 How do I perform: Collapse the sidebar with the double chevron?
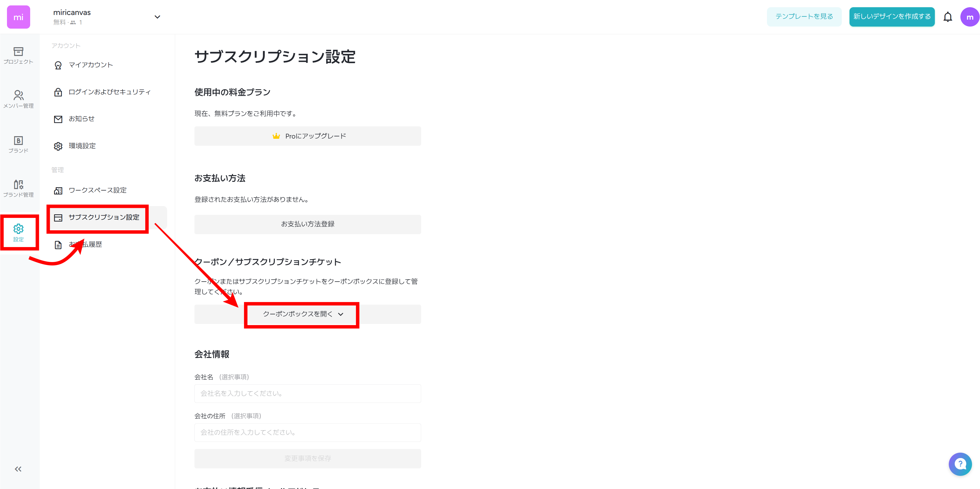coord(18,469)
